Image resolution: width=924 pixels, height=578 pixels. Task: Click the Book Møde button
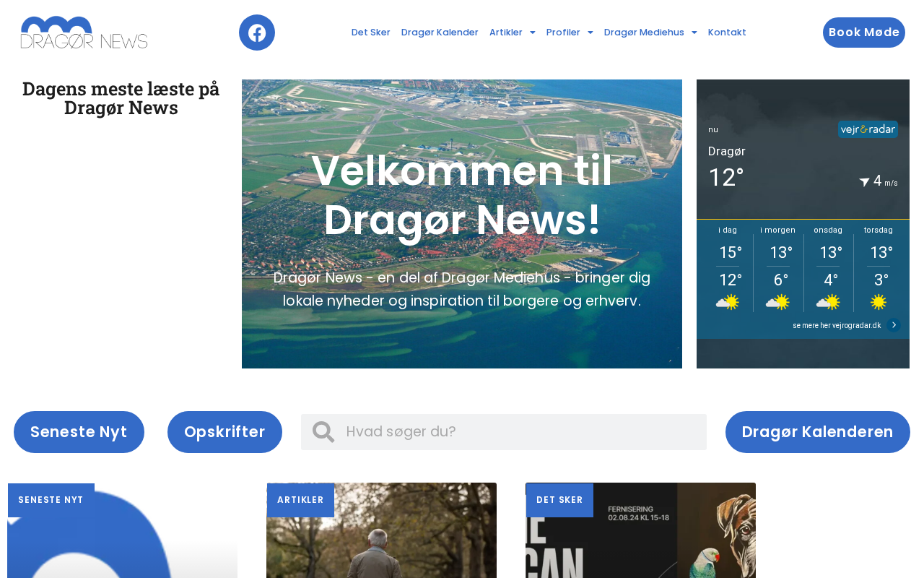click(x=864, y=33)
